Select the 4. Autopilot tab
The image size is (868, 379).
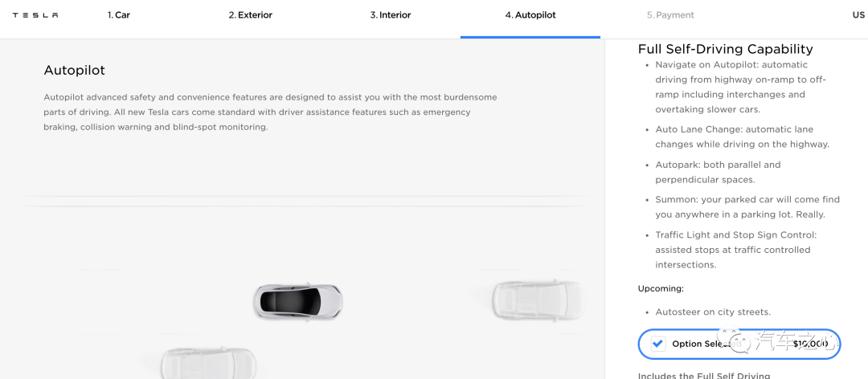click(x=530, y=15)
